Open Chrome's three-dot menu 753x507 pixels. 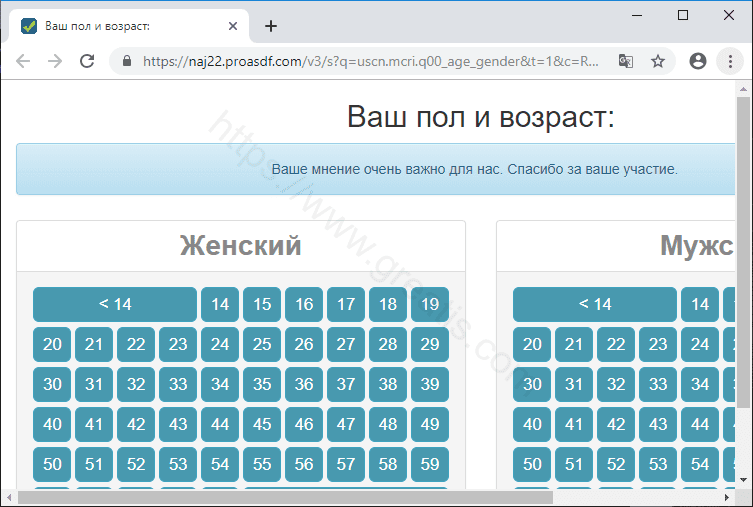[730, 61]
